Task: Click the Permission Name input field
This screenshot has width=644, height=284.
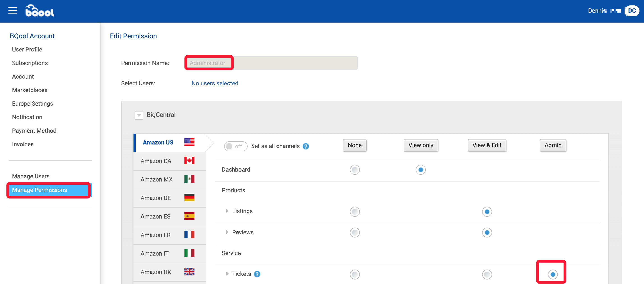Action: [272, 63]
